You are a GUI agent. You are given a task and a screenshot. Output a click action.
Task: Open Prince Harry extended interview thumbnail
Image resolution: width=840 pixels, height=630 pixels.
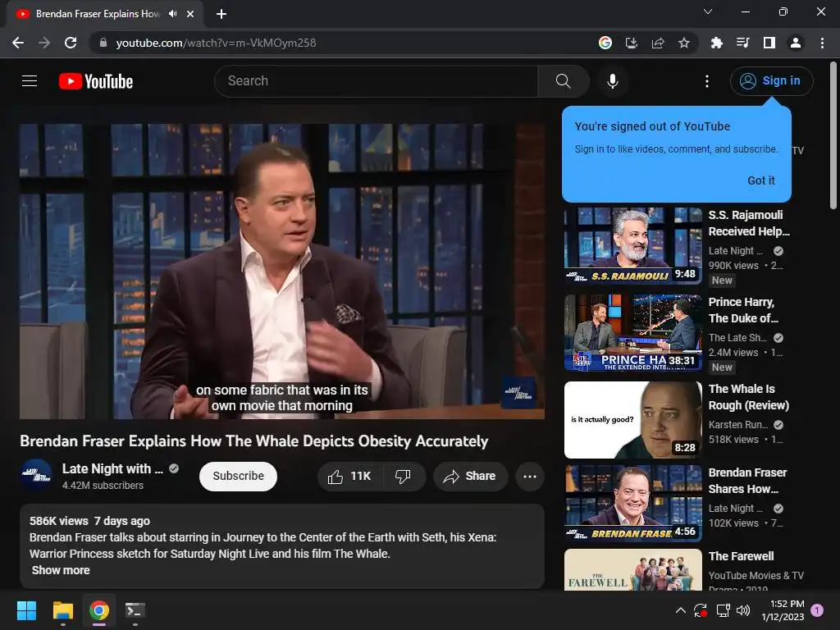[632, 333]
